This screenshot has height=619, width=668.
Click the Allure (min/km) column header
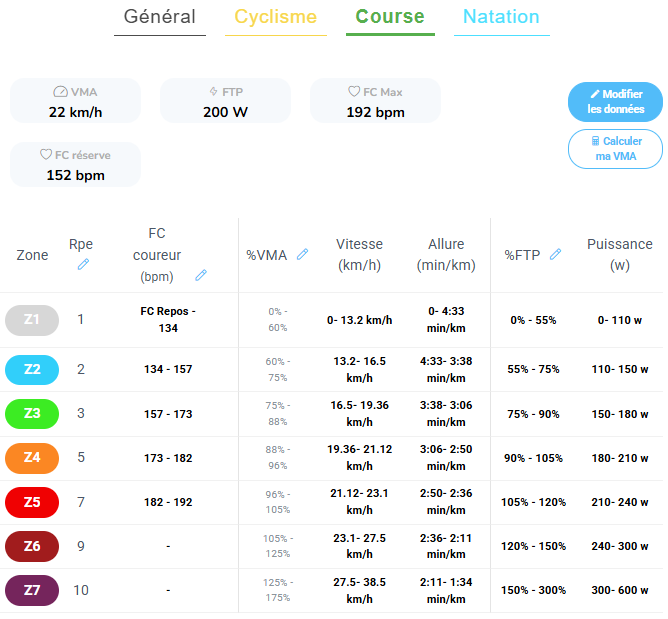446,254
